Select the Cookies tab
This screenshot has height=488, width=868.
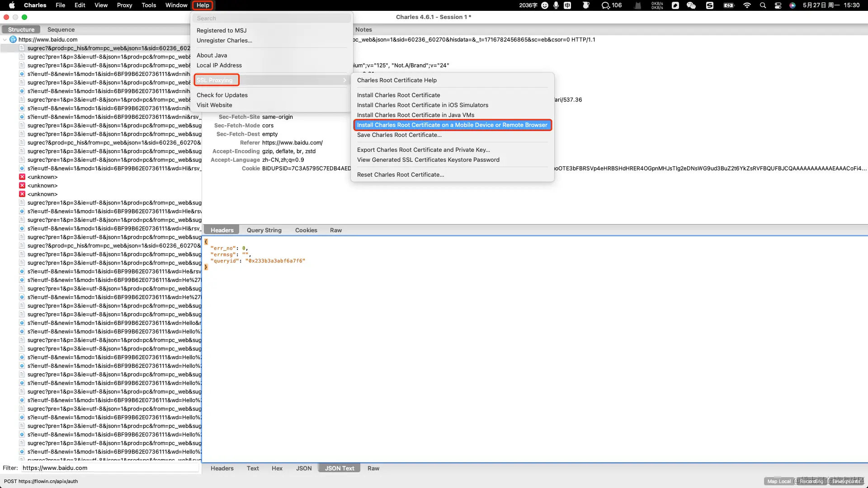tap(306, 230)
